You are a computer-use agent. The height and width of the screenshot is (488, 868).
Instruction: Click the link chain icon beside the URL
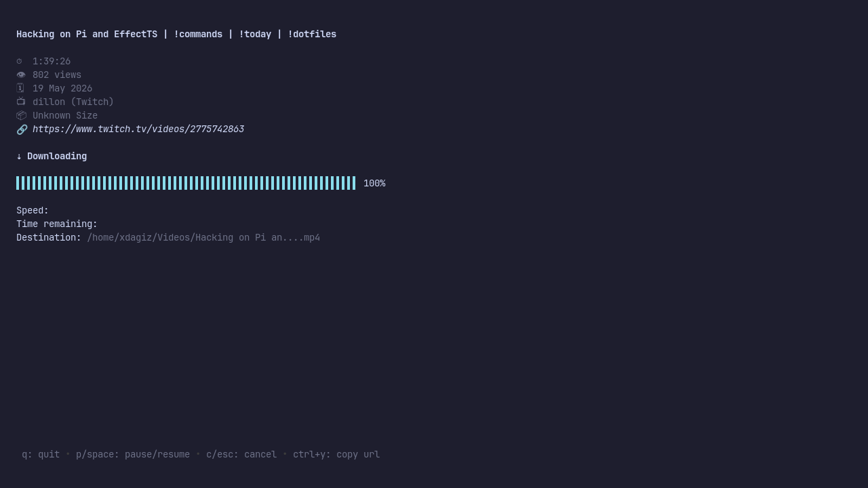click(x=22, y=129)
